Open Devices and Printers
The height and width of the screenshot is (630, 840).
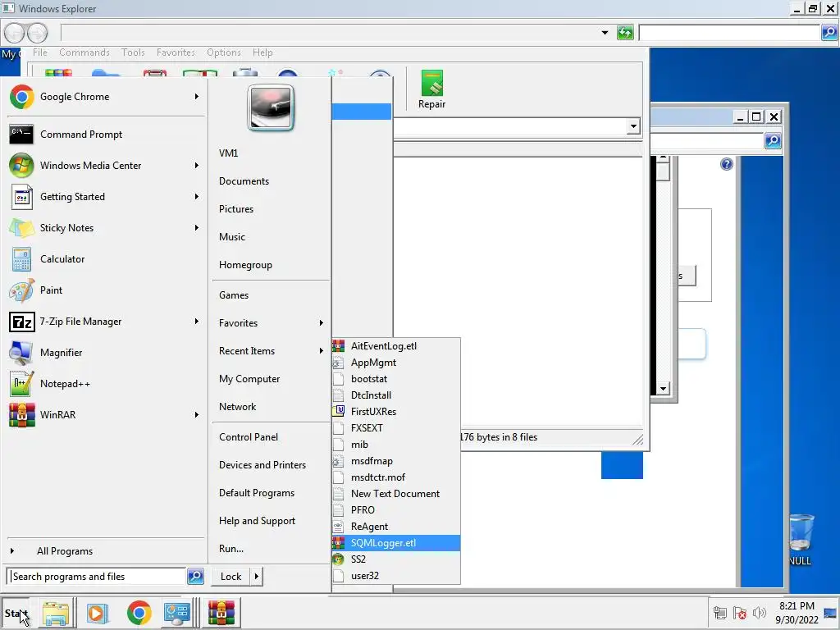pos(262,465)
